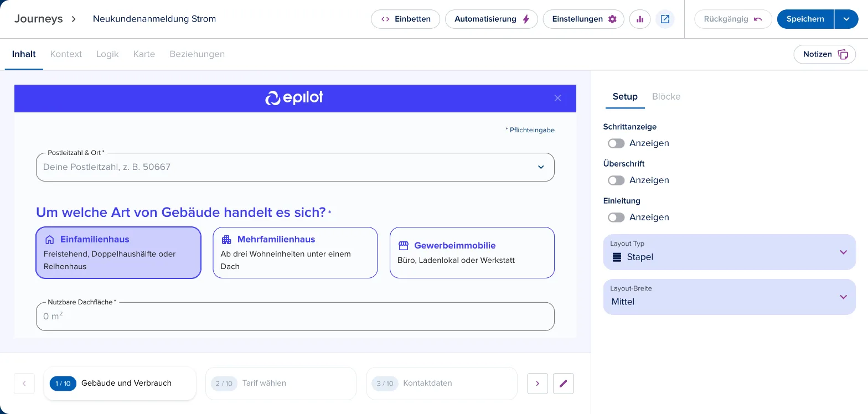Image resolution: width=868 pixels, height=414 pixels.
Task: Click the Neukundenanmeldung Strom journey title
Action: pos(154,19)
